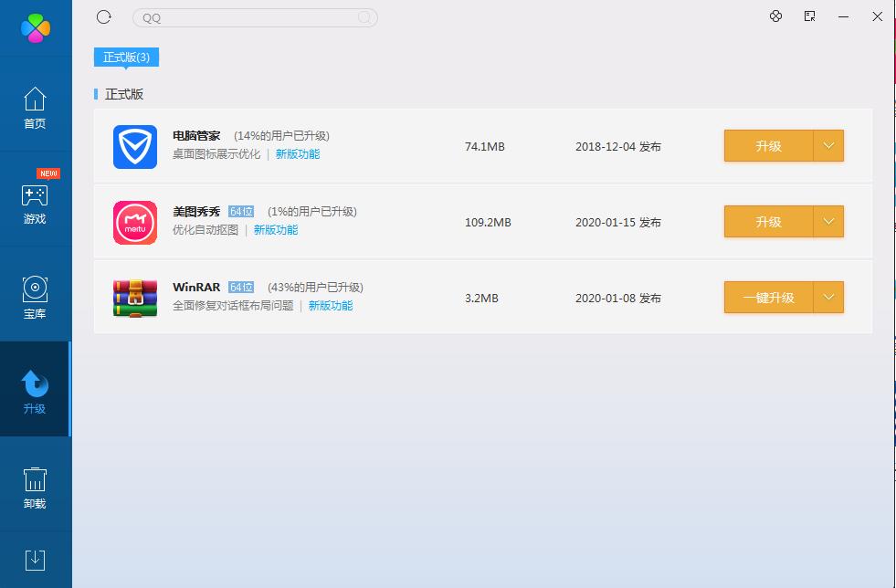Open the 宝库 software library
The width and height of the screenshot is (896, 588).
(x=35, y=298)
